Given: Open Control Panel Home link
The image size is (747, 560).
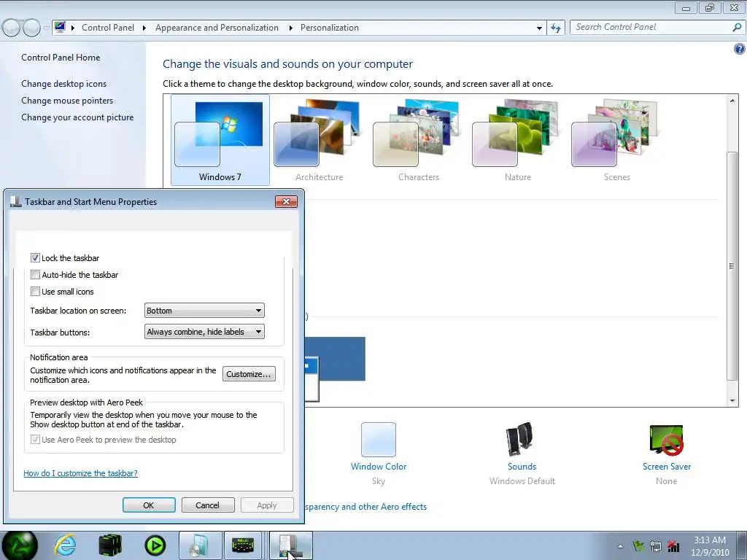Looking at the screenshot, I should click(61, 57).
